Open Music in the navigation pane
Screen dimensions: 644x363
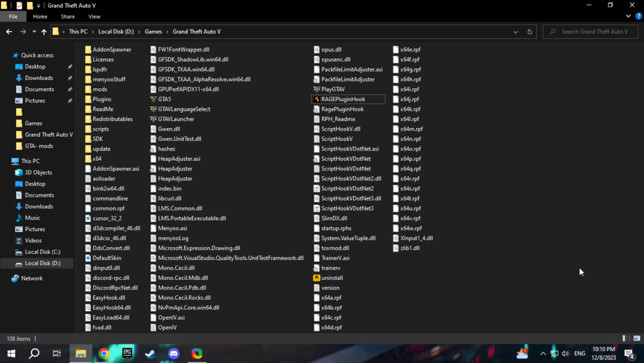pos(32,218)
